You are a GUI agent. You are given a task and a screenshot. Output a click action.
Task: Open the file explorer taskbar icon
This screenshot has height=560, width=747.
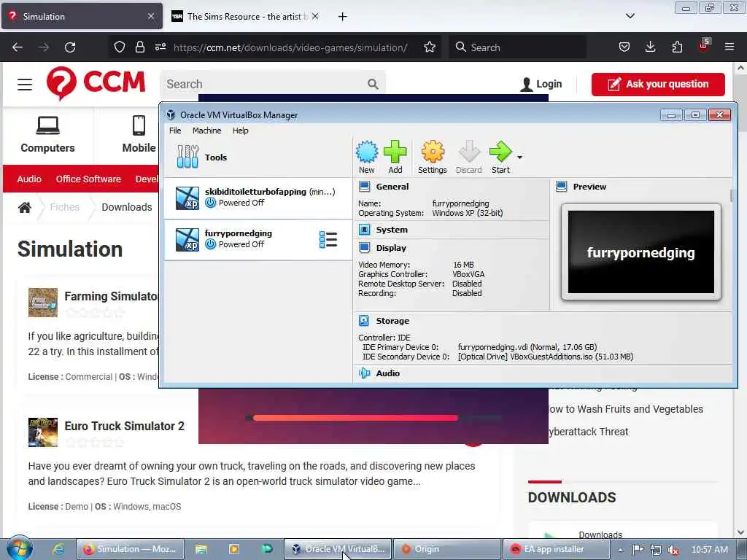coord(201,549)
